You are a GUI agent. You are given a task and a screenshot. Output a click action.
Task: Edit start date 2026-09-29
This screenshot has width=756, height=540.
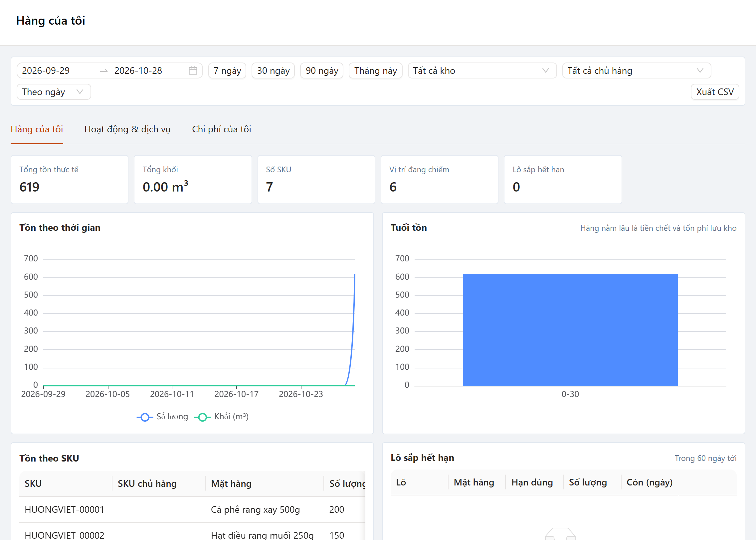(46, 70)
